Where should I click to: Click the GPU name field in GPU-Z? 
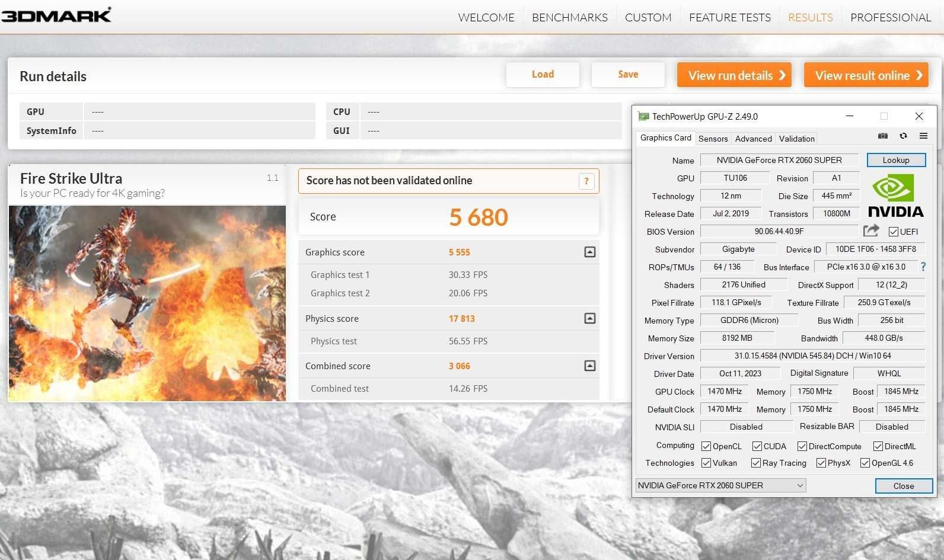point(779,160)
